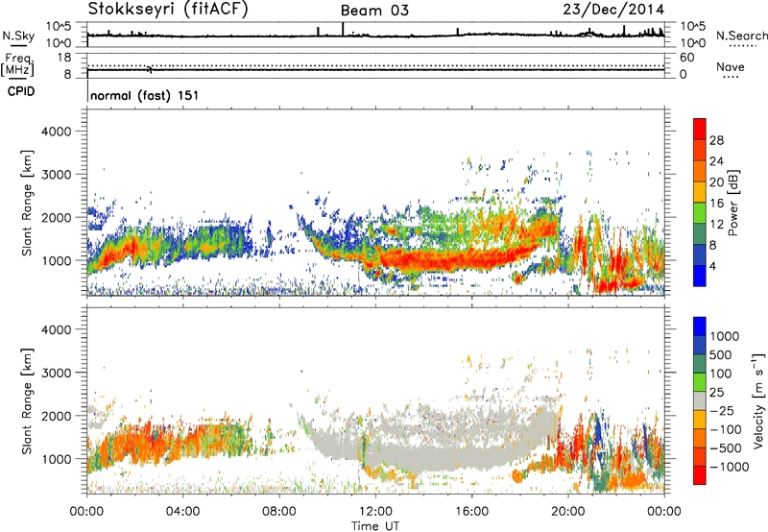Click the Velocity [m s-1] colorbar label
768x532 pixels.
758,400
